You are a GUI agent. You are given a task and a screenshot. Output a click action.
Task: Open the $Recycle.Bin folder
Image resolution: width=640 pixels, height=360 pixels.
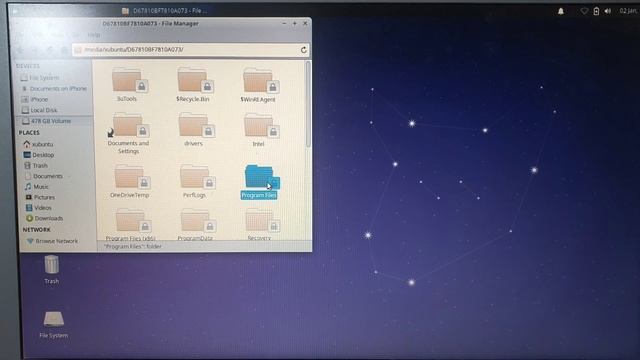193,85
